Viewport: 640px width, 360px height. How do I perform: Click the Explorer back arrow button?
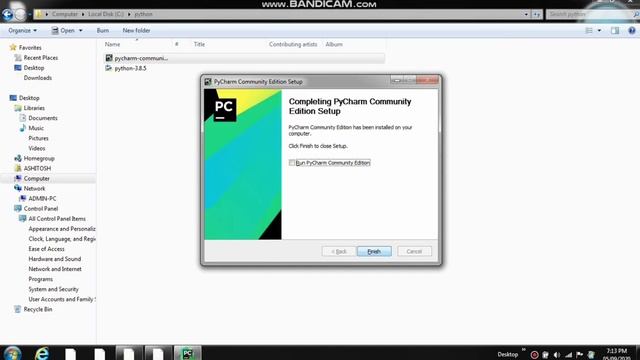point(7,14)
